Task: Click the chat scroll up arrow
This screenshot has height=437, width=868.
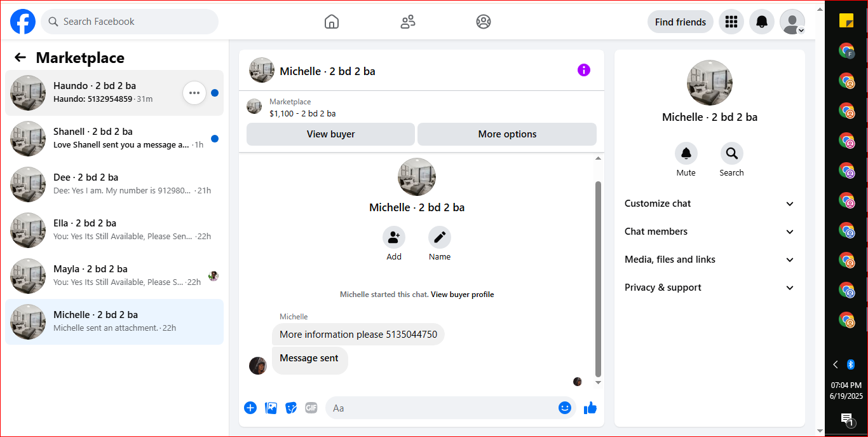Action: (598, 158)
